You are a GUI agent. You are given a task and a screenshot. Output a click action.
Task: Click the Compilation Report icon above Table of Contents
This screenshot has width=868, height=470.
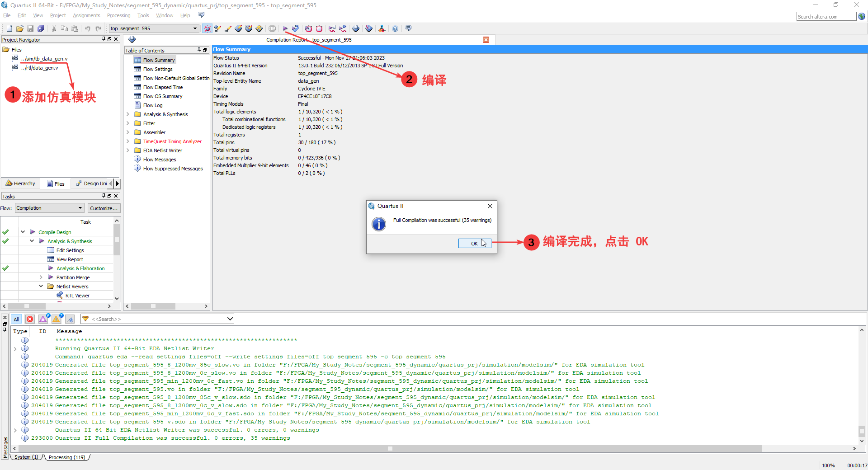(x=132, y=39)
